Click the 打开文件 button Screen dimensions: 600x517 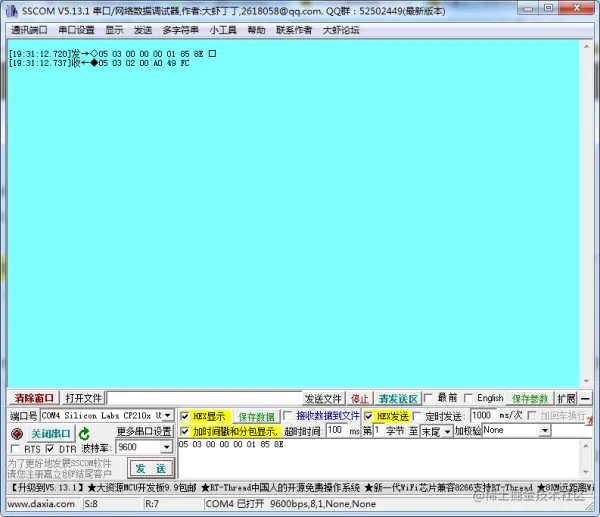83,398
